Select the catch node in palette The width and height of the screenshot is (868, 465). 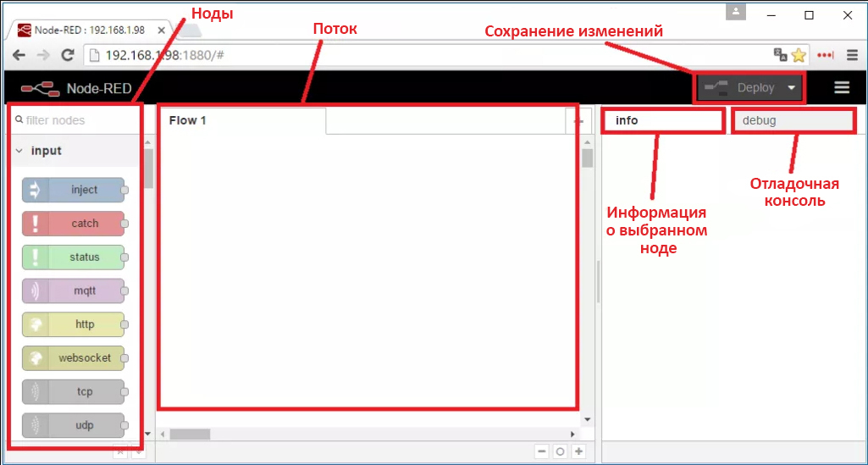tap(74, 224)
